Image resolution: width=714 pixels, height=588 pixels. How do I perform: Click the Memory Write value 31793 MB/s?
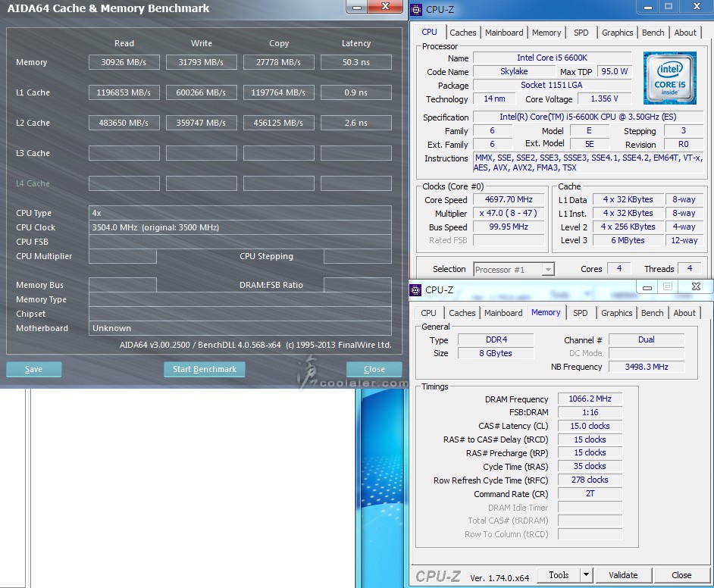tap(201, 62)
